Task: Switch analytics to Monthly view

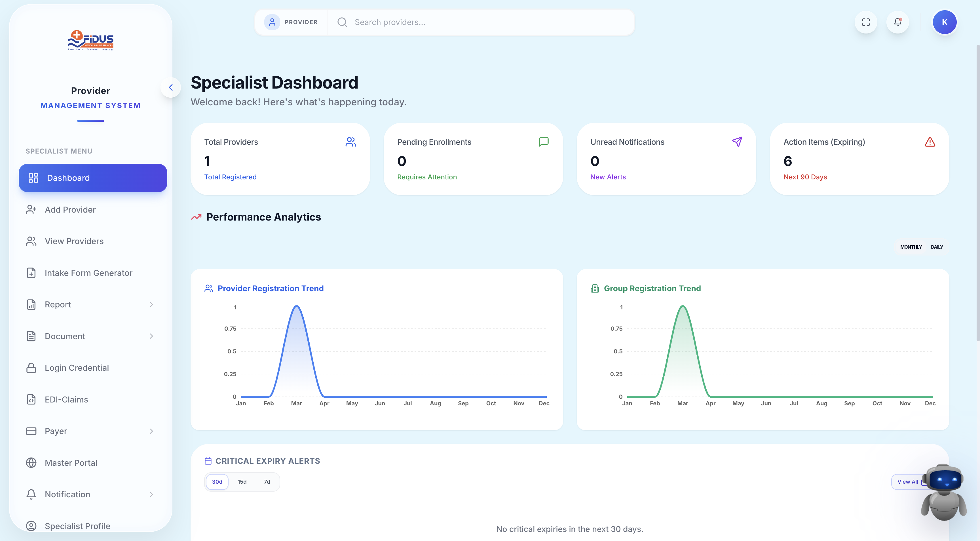Action: [911, 247]
